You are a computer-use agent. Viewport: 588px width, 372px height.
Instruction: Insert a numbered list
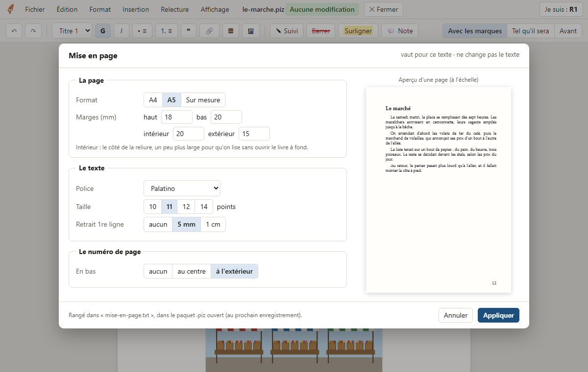pos(167,31)
